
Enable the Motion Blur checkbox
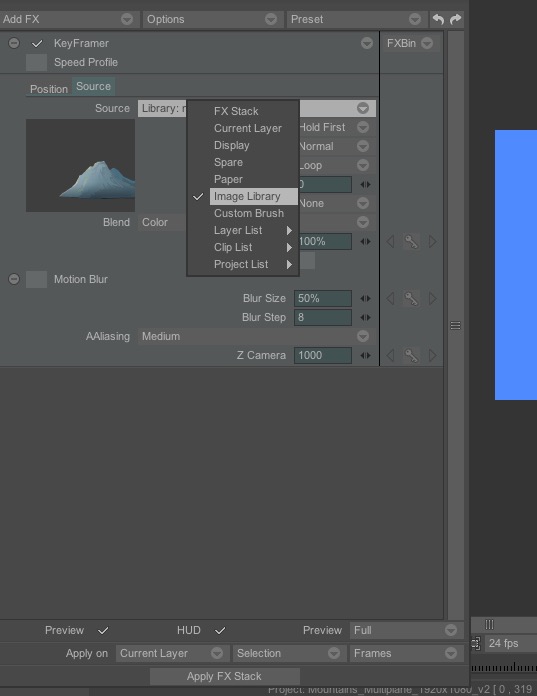[36, 280]
